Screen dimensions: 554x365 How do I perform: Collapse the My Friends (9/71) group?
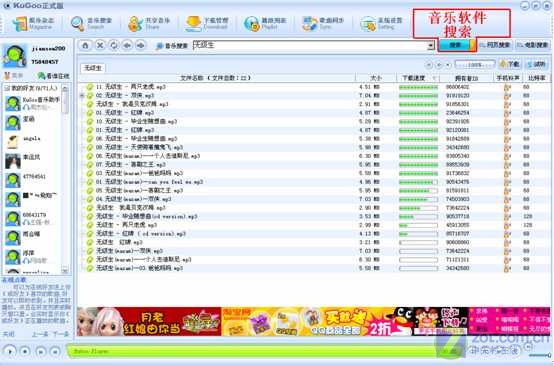[7, 88]
